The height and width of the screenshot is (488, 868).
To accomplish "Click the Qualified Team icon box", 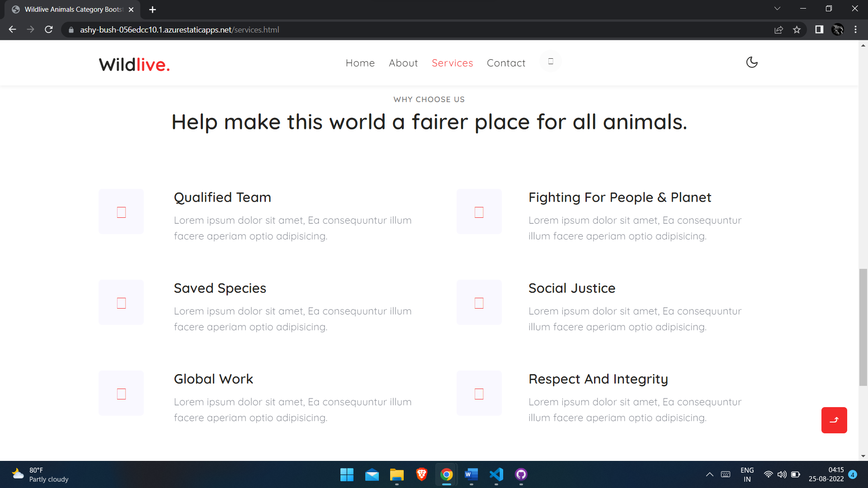I will click(x=121, y=211).
